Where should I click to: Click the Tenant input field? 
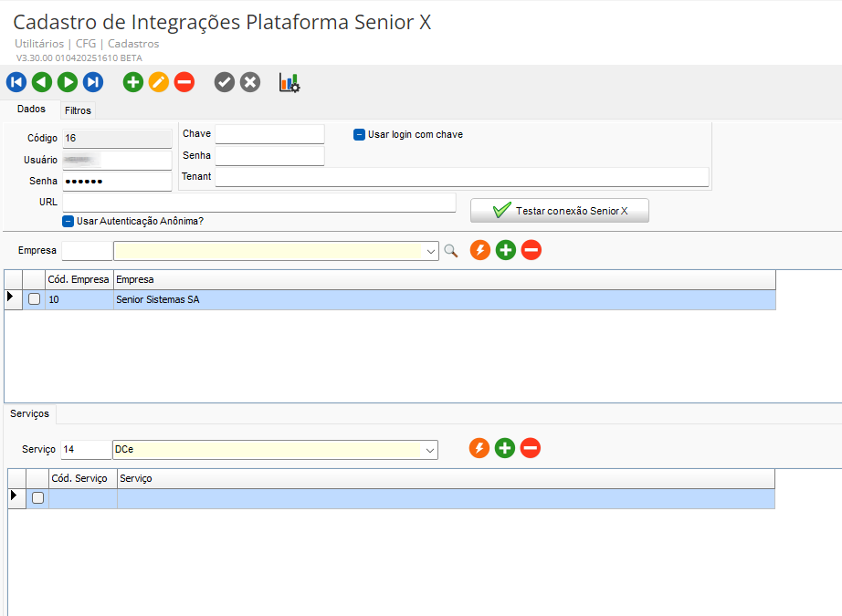tap(461, 177)
